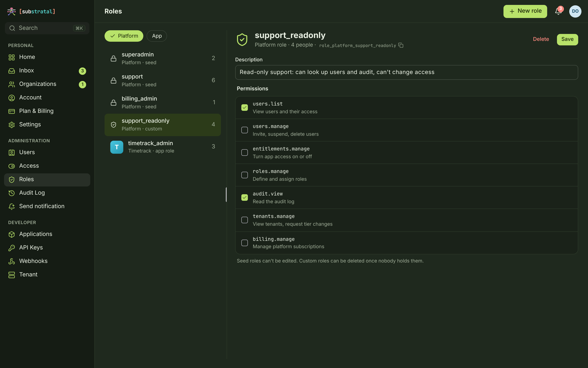Click the Access eye icon
This screenshot has height=368, width=588.
pos(12,166)
